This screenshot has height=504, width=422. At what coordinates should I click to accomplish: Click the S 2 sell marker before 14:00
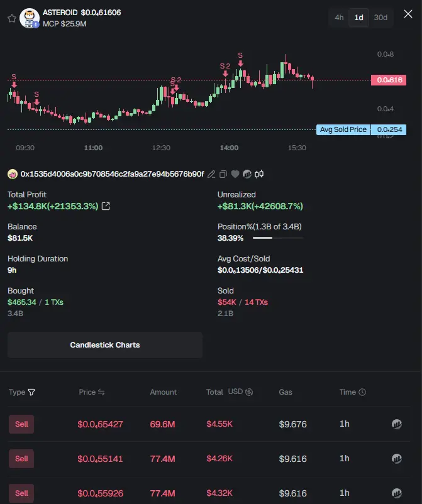[x=225, y=69]
